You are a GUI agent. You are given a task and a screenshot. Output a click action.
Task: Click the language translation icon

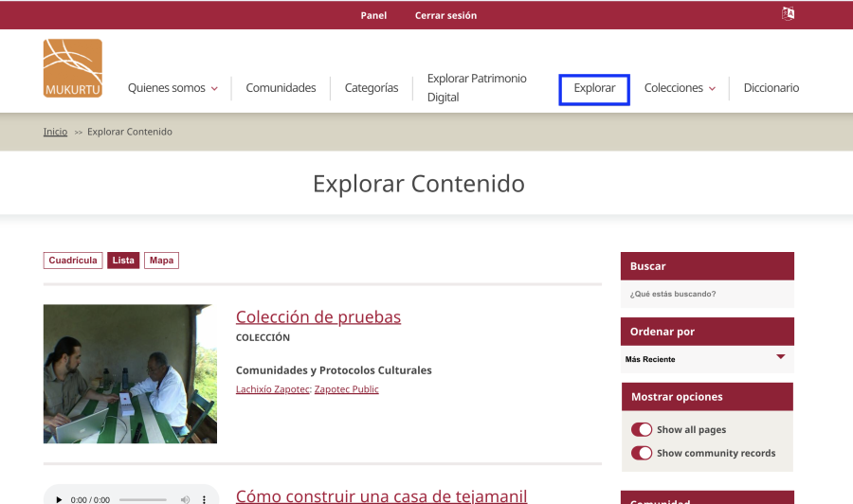788,13
